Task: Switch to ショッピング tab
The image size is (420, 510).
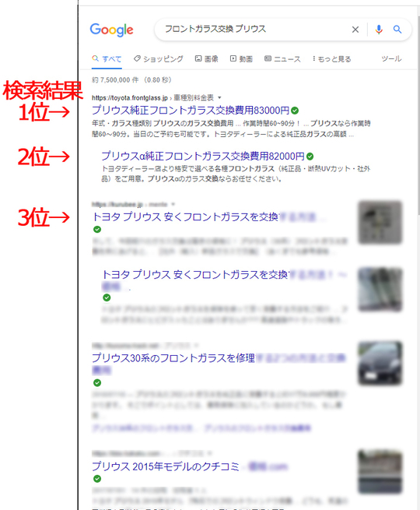Action: [159, 59]
